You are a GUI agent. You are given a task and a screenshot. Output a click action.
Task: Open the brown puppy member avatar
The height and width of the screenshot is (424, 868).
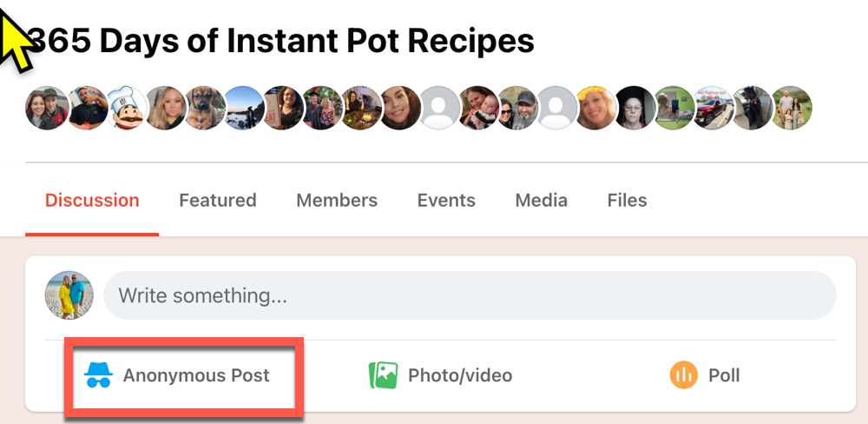(206, 108)
